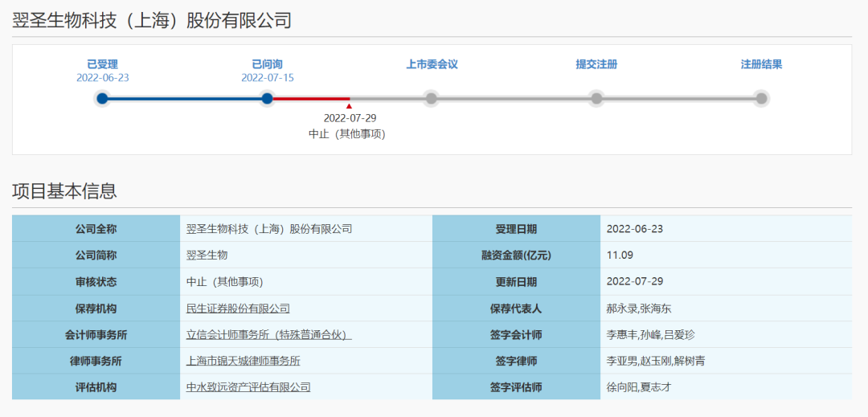Select the 提交注册 stage label
Viewport: 868px width, 417px height.
[596, 64]
